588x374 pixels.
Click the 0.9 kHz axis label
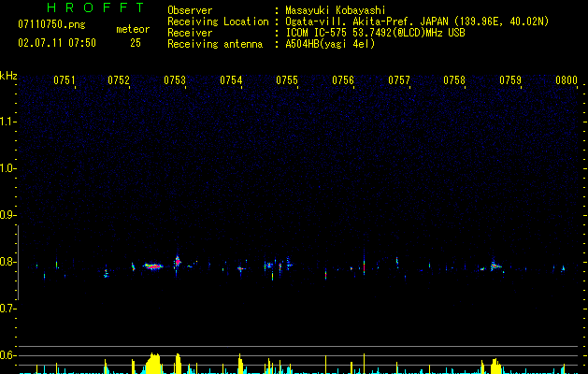[x=8, y=215]
